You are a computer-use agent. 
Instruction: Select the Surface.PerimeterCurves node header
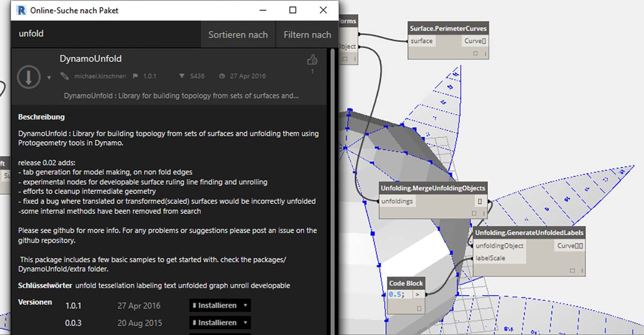click(x=448, y=28)
